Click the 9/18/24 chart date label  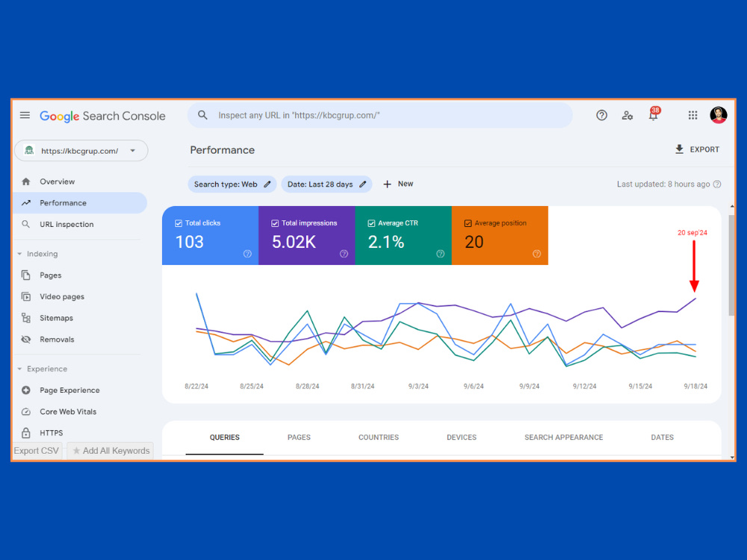[695, 386]
